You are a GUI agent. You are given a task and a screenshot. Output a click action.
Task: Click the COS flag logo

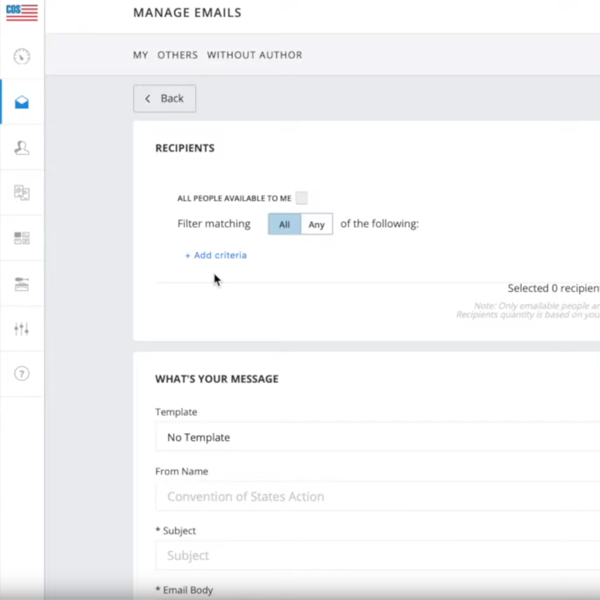21,13
